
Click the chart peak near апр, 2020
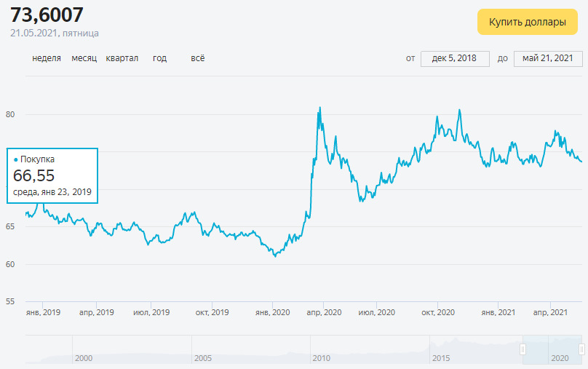(319, 108)
